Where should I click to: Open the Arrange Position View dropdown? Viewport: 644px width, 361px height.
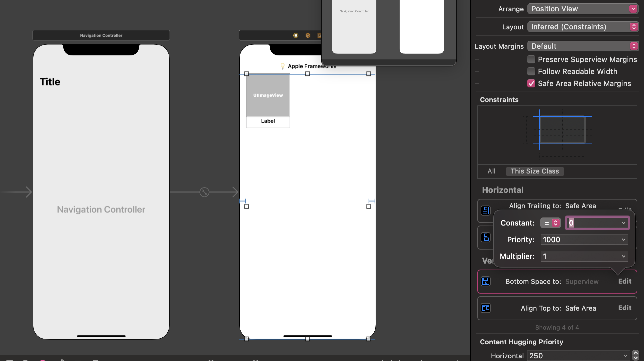click(x=583, y=9)
